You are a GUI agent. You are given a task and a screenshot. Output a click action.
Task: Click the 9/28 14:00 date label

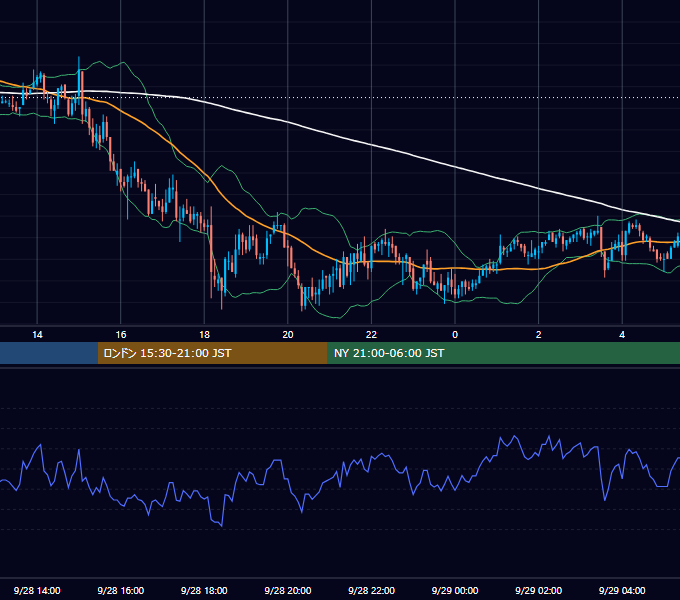click(x=37, y=590)
